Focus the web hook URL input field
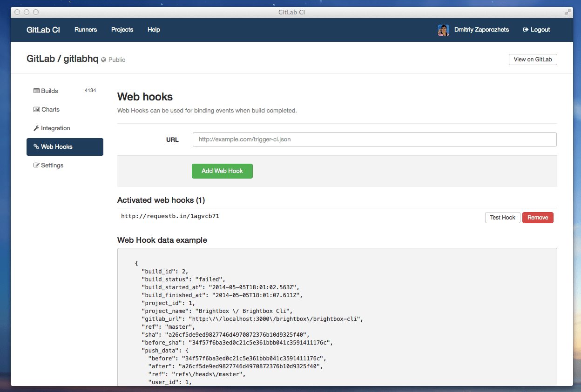This screenshot has height=392, width=581. 374,140
